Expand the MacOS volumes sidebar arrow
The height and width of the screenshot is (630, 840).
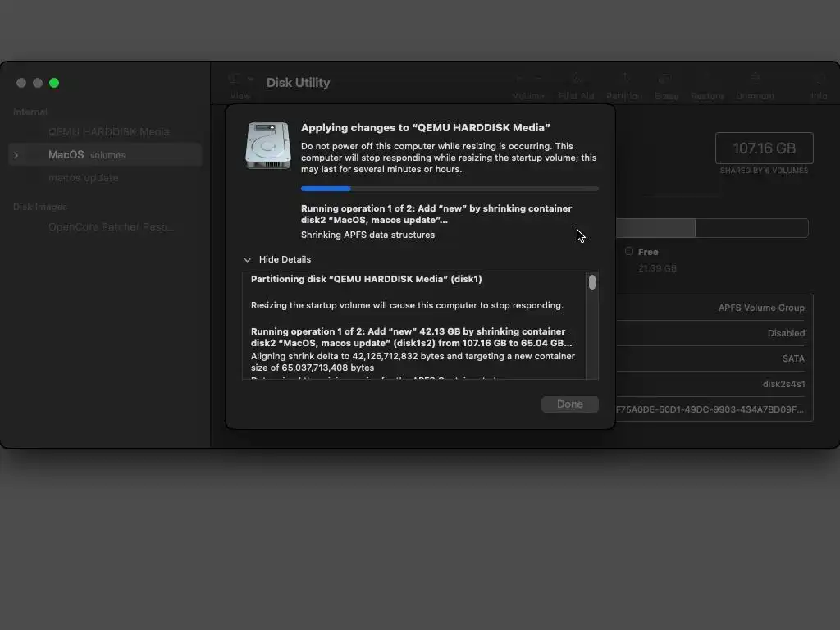pos(16,155)
